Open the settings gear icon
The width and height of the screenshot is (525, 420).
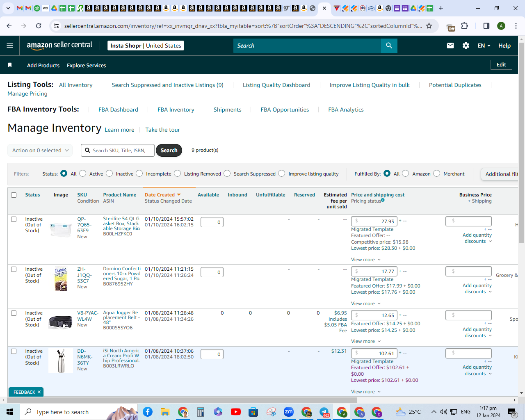(466, 46)
